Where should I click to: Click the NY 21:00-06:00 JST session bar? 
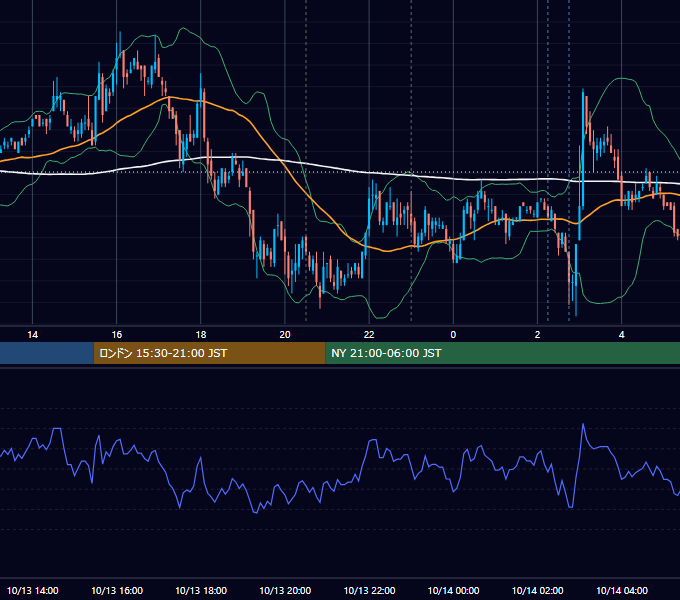[x=503, y=353]
